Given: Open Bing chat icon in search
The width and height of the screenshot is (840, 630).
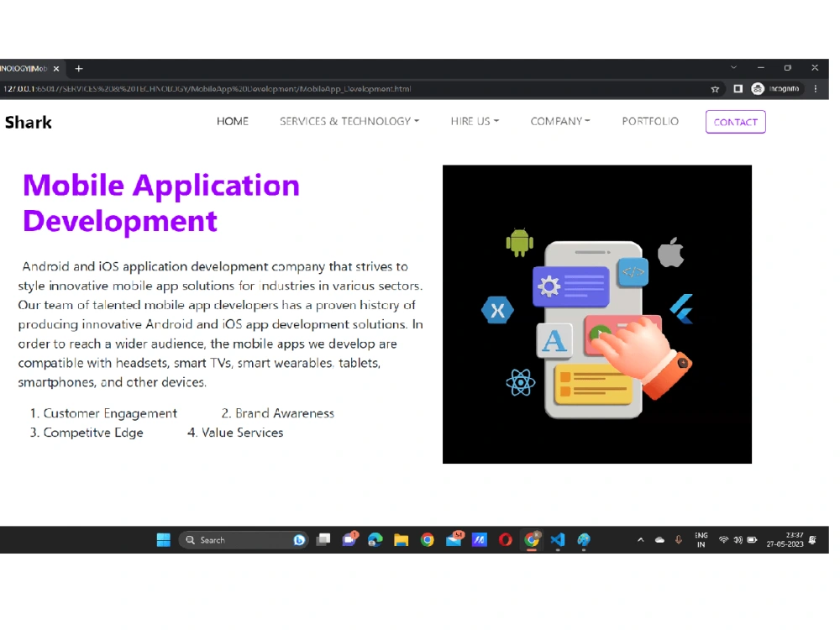Looking at the screenshot, I should coord(299,540).
